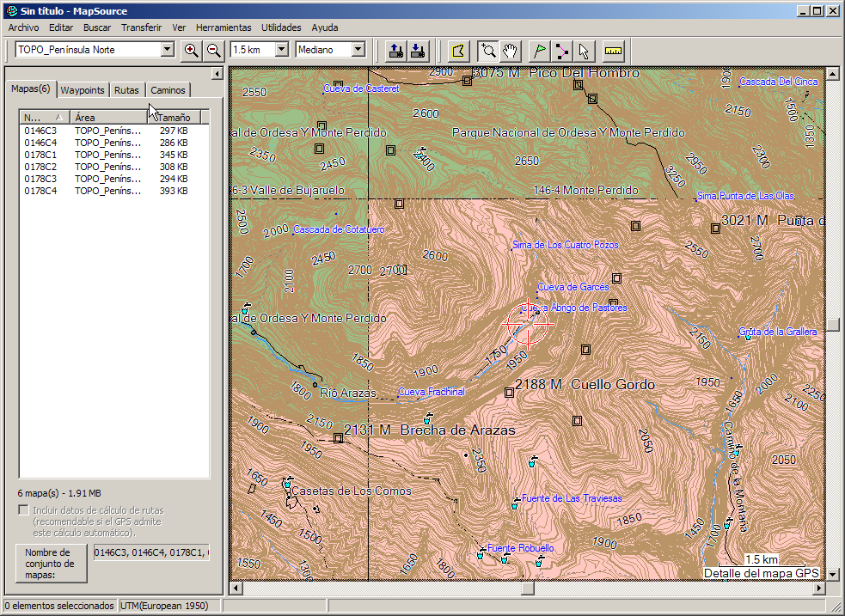
Task: Sort maps by the Área column header
Action: pos(109,118)
